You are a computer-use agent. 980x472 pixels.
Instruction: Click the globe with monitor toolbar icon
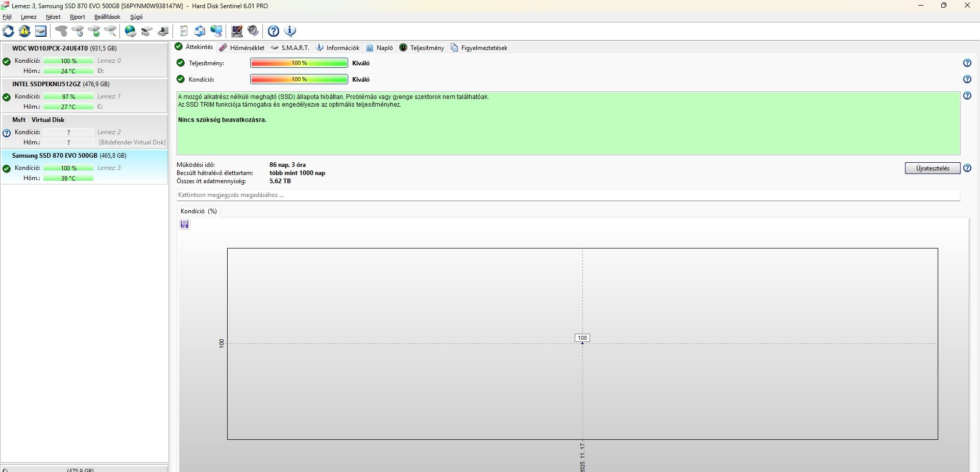point(216,31)
